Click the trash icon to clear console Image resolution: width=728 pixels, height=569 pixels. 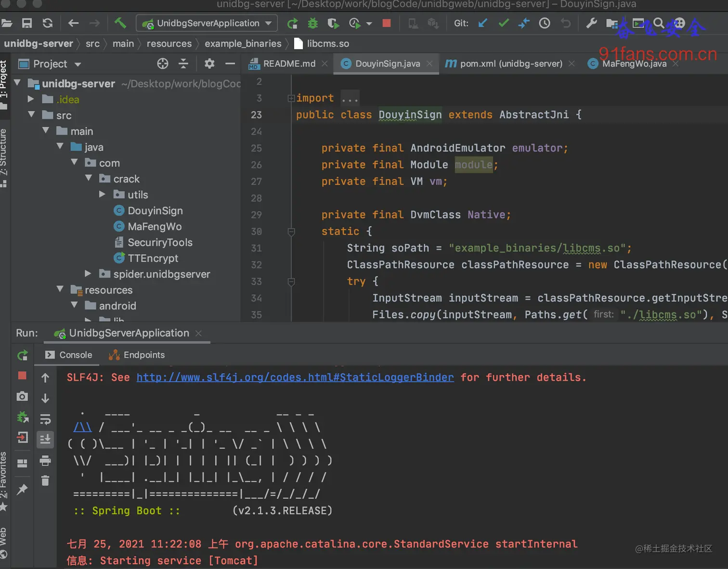[x=45, y=480]
